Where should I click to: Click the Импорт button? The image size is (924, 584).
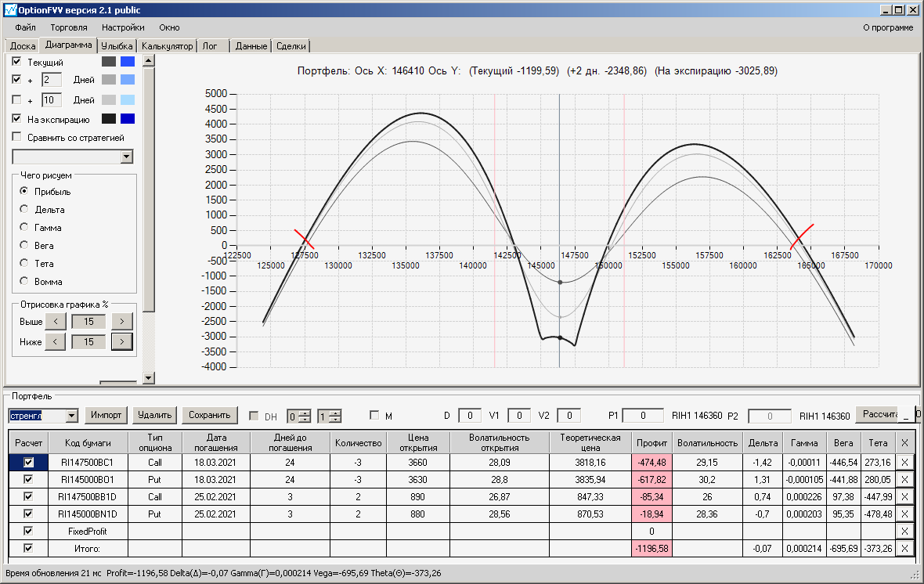click(106, 415)
